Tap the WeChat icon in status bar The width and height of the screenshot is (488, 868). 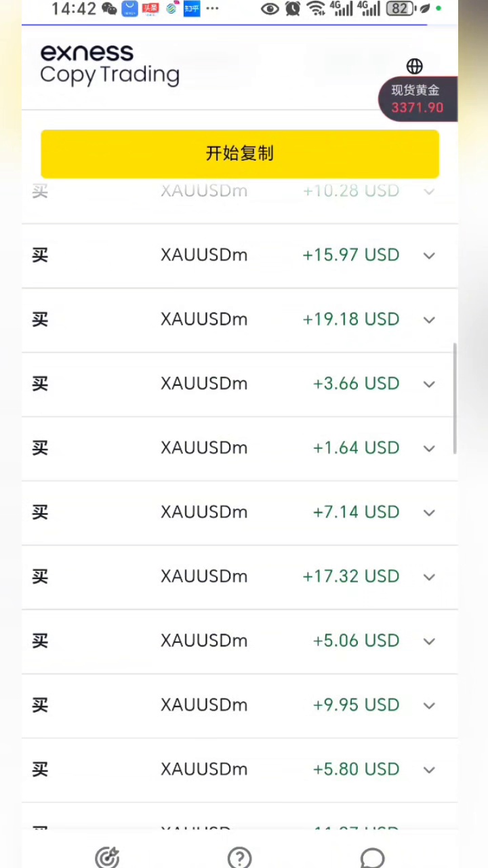point(109,9)
